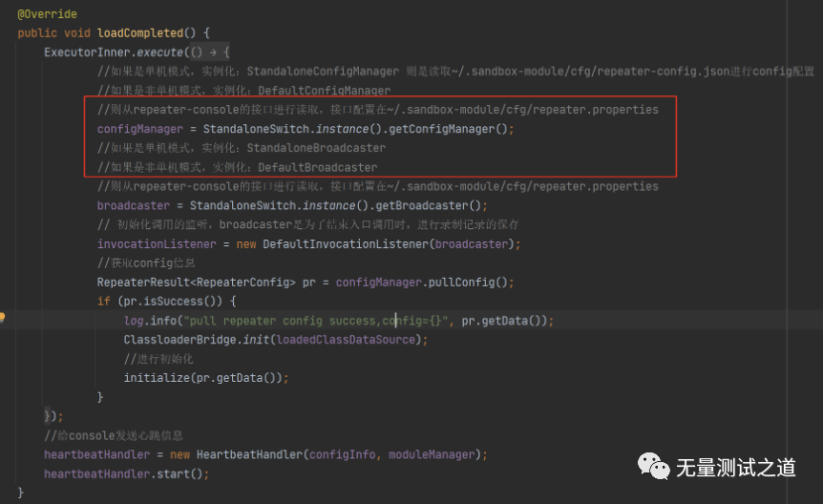Click RepeaterResult<RepeaterConfig> type
The image size is (823, 504).
tap(197, 283)
